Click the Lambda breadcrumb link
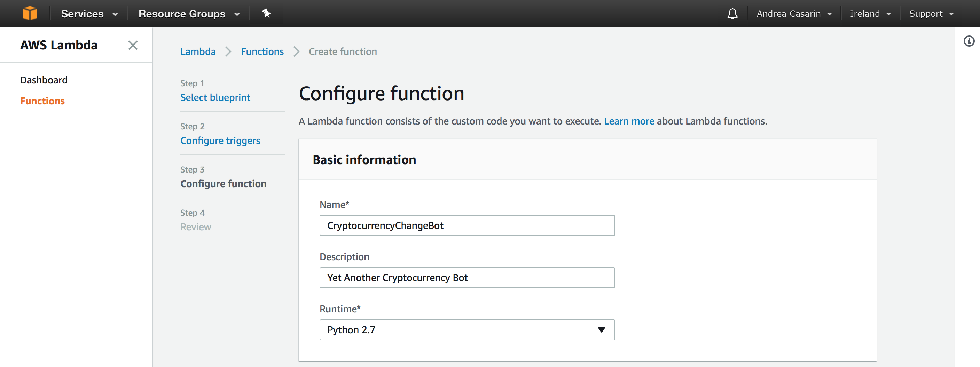Screen dimensions: 980x367 (x=198, y=52)
